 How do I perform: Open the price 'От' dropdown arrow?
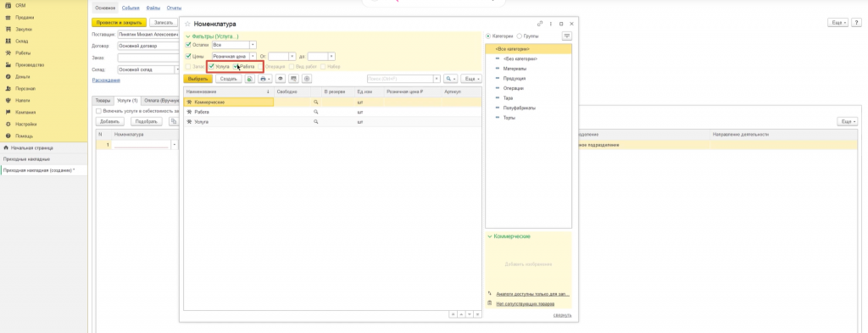tap(292, 56)
